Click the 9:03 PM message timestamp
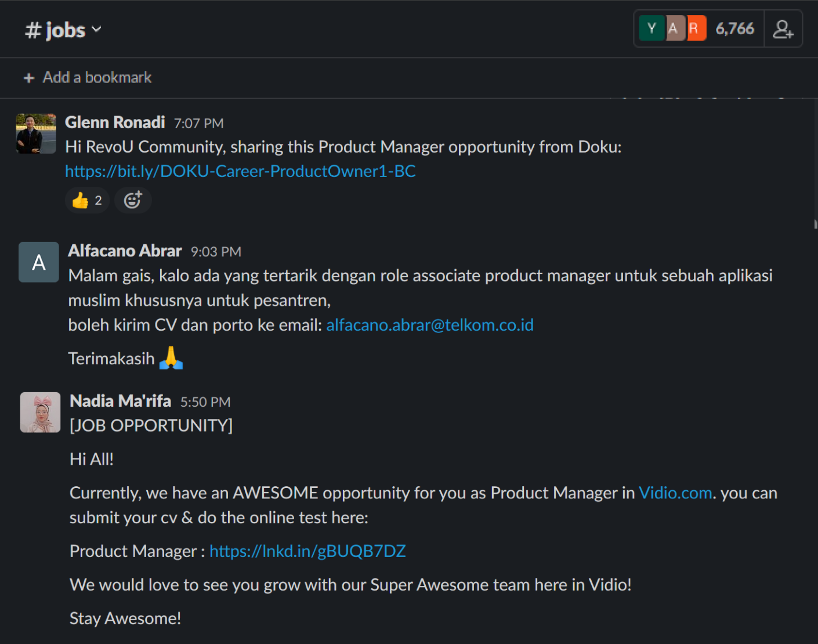 coord(216,252)
